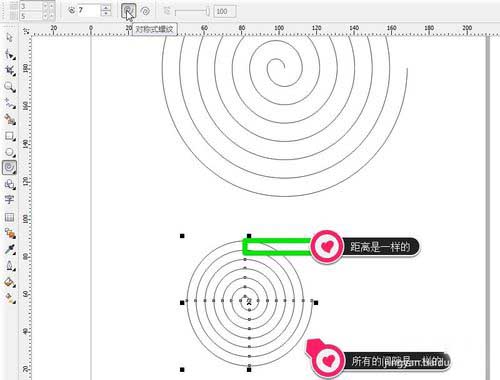Open the Fill bucket tool
500x380 pixels.
click(x=9, y=282)
